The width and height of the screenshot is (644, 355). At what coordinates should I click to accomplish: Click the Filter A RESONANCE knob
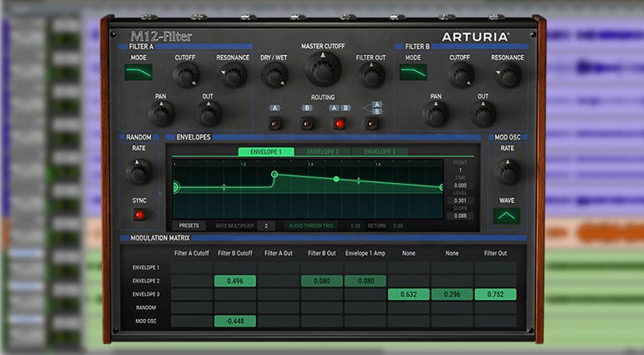pyautogui.click(x=233, y=75)
